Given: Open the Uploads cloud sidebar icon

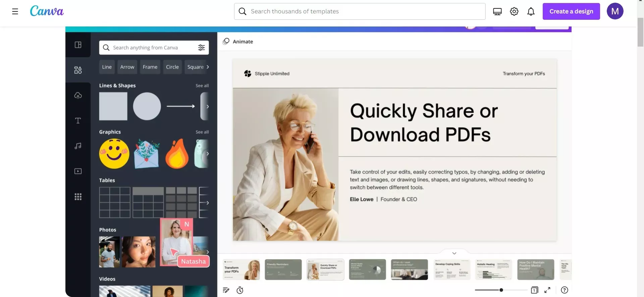Looking at the screenshot, I should (x=78, y=96).
